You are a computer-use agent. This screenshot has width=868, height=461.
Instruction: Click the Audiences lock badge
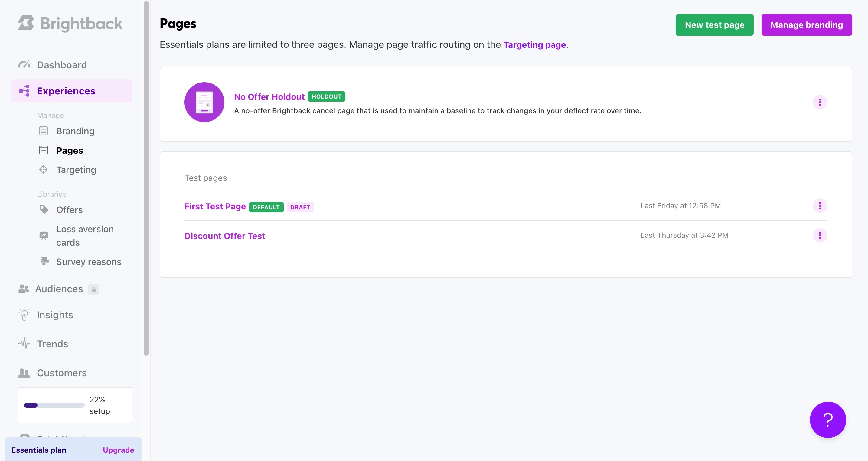click(94, 289)
